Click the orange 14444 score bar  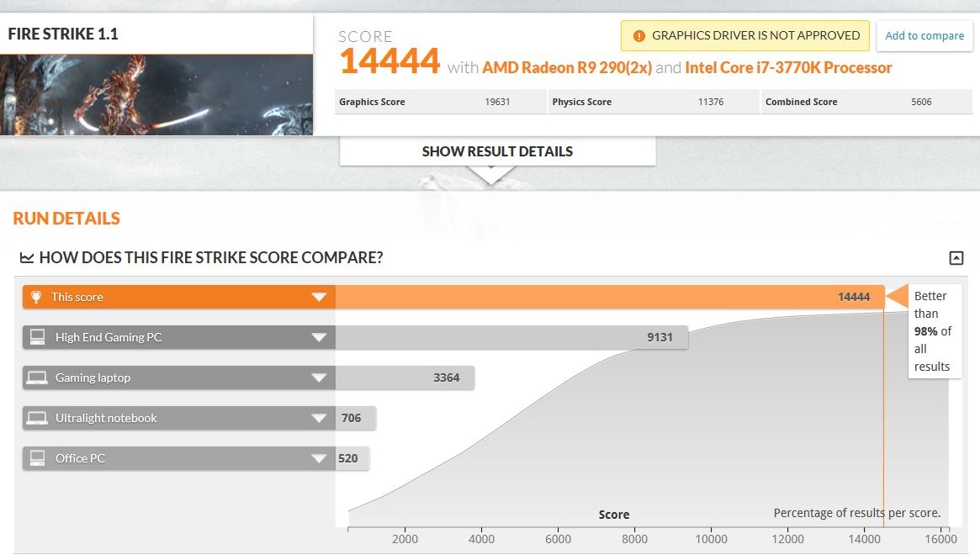click(x=609, y=297)
